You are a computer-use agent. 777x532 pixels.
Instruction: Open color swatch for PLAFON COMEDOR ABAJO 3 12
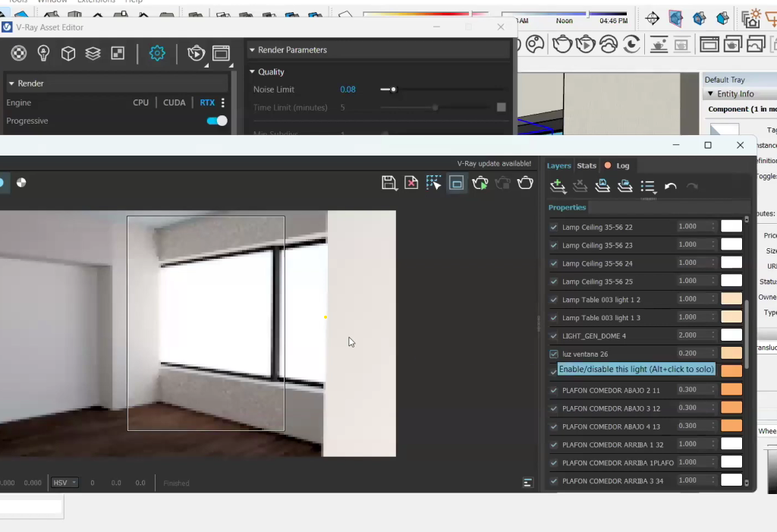(x=731, y=408)
